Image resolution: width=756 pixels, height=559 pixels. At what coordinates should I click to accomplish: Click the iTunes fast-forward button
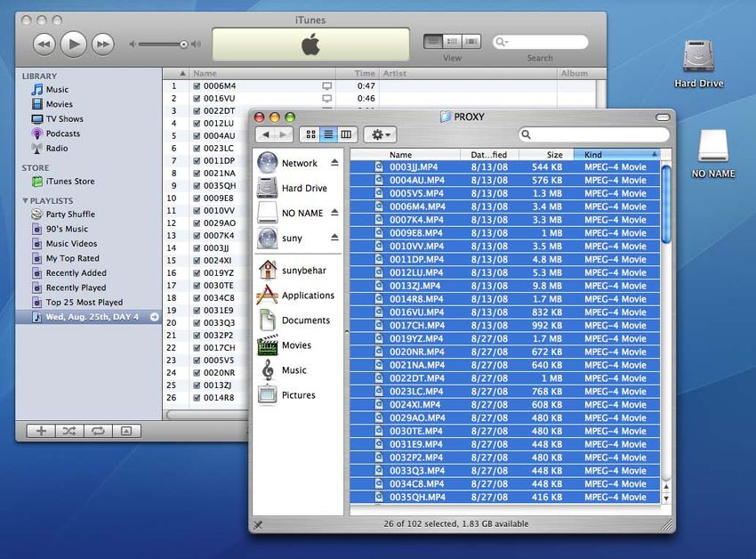coord(103,45)
